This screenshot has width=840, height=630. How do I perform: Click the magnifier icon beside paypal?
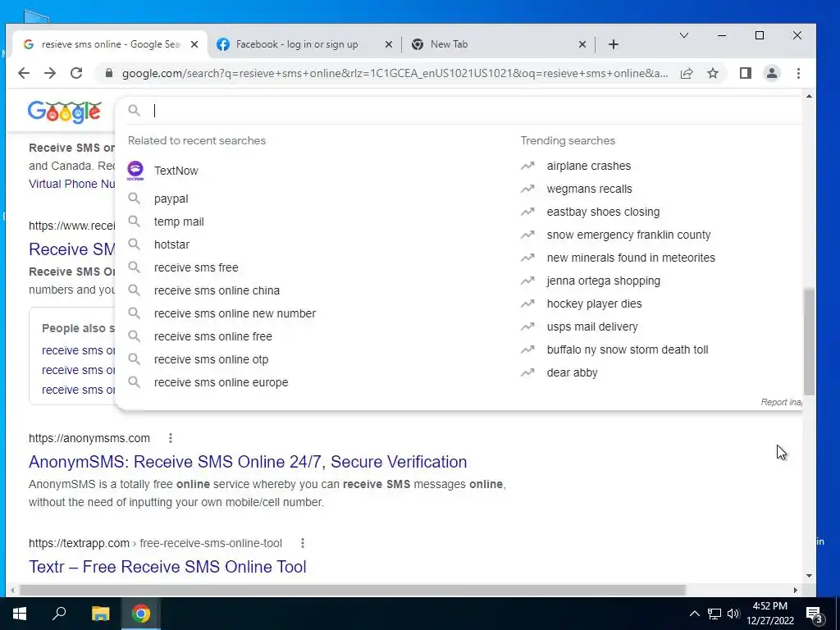[134, 199]
